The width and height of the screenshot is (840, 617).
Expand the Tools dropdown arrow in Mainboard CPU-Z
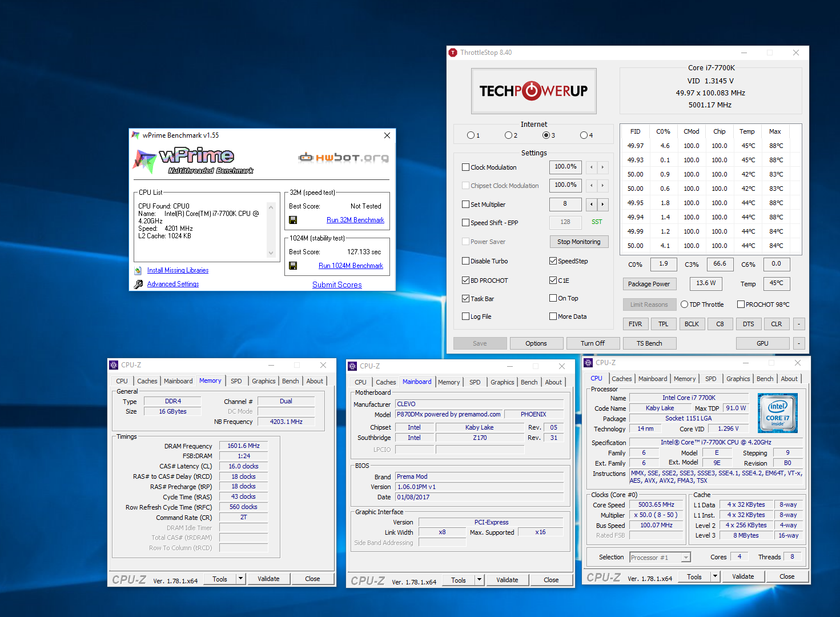[480, 580]
